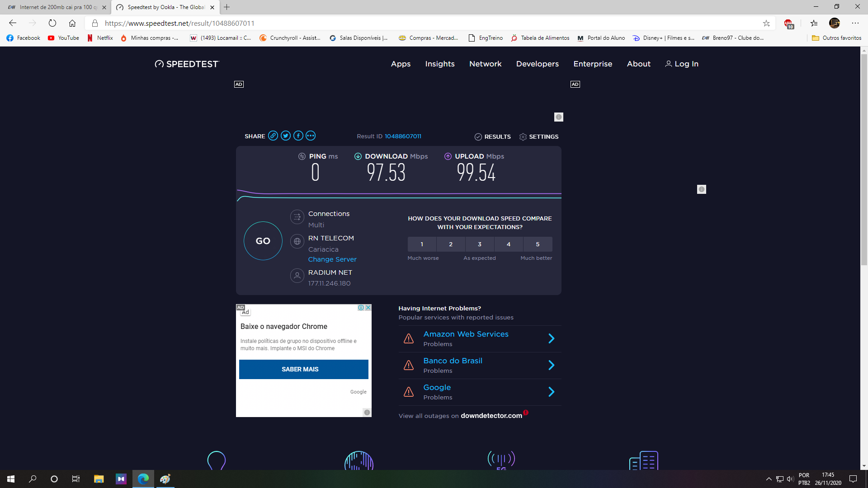Image resolution: width=868 pixels, height=488 pixels.
Task: Open the About menu item
Action: point(639,64)
